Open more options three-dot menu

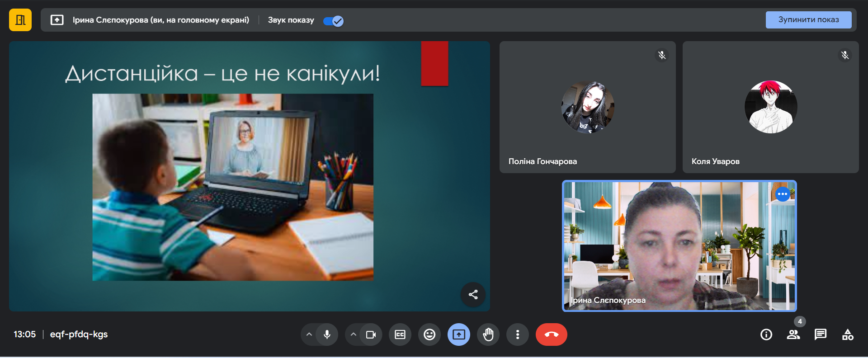518,334
